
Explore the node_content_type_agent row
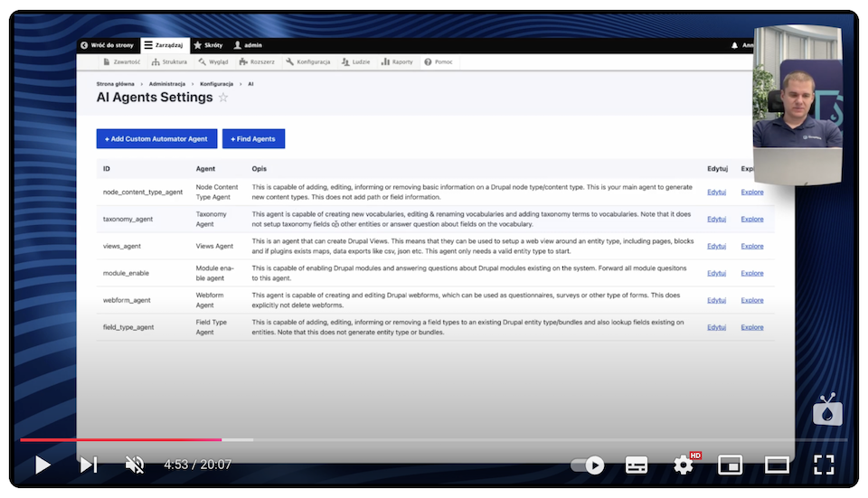pyautogui.click(x=751, y=192)
